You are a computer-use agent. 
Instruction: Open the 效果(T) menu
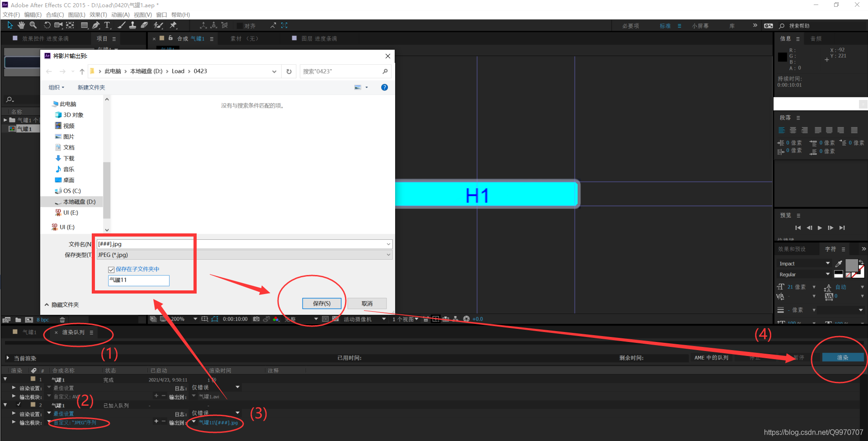click(x=98, y=15)
